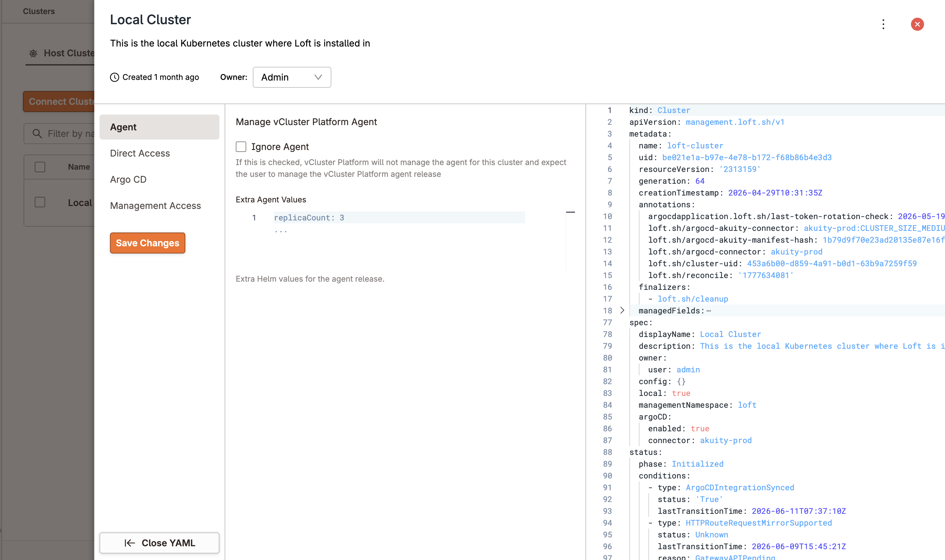
Task: Click Extra Agent Values label
Action: pos(271,200)
